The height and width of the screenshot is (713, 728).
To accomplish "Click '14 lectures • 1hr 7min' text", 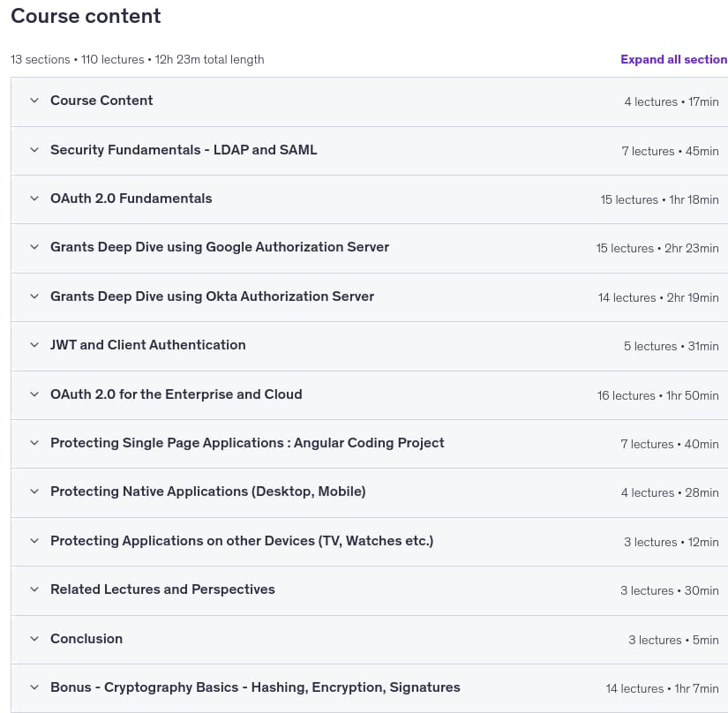I will pyautogui.click(x=662, y=688).
